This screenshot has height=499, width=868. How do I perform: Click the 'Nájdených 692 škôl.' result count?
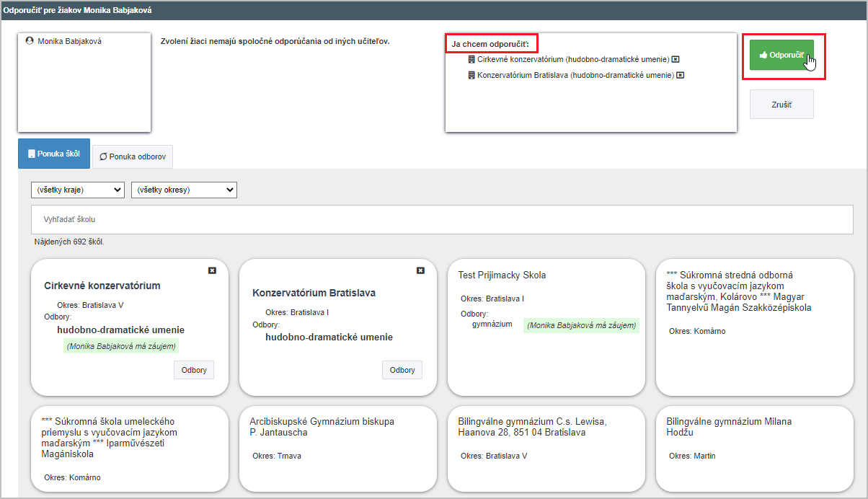[x=69, y=242]
